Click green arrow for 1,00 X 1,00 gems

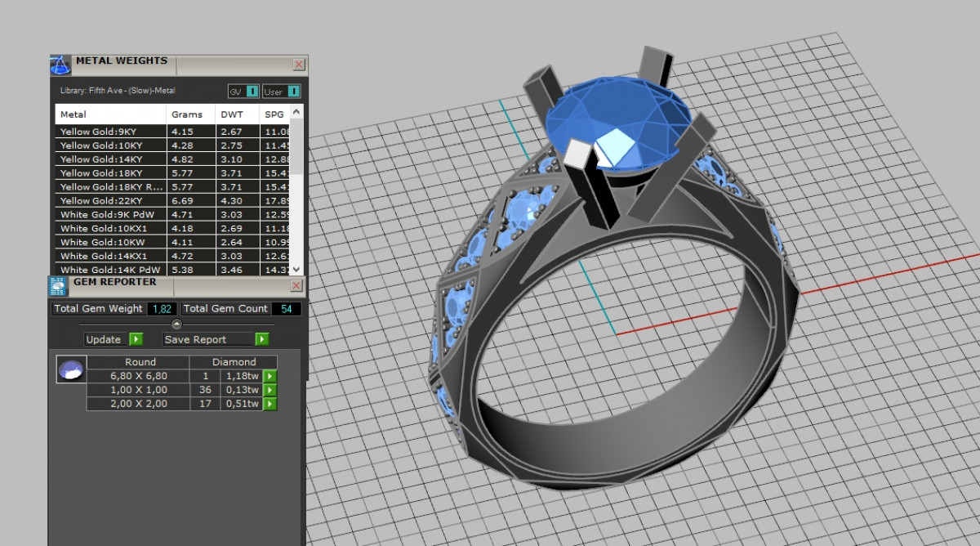pyautogui.click(x=270, y=390)
